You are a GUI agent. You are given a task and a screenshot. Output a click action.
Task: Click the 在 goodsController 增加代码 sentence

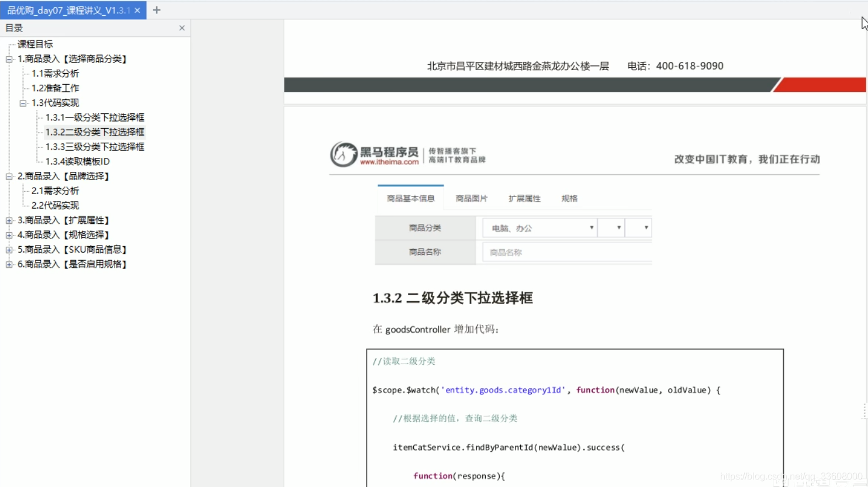(436, 329)
